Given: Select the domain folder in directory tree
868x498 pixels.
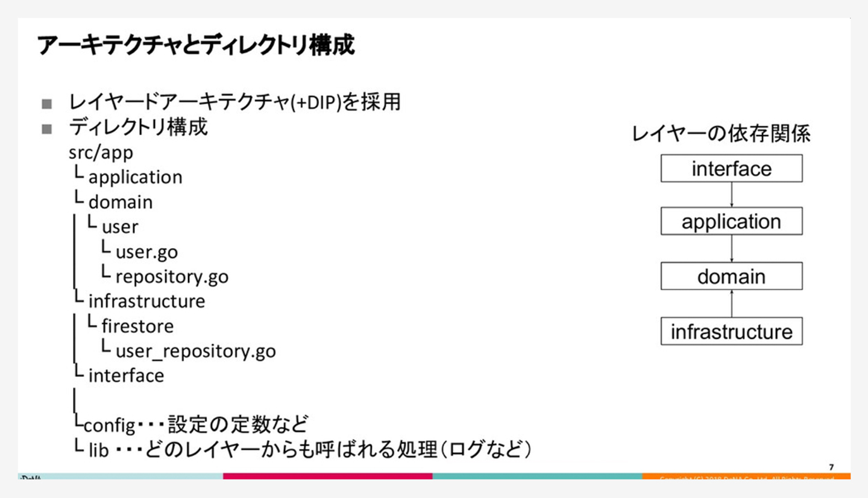Looking at the screenshot, I should coord(121,202).
